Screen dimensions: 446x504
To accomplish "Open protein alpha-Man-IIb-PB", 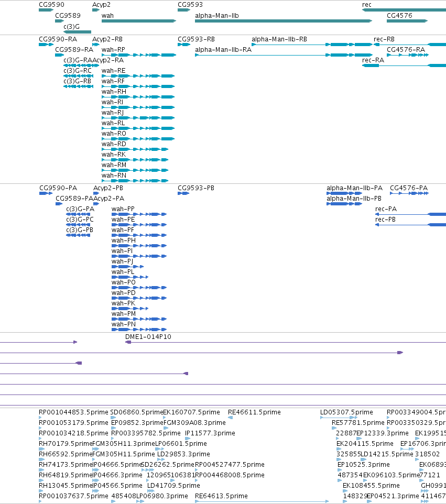I will [354, 199].
